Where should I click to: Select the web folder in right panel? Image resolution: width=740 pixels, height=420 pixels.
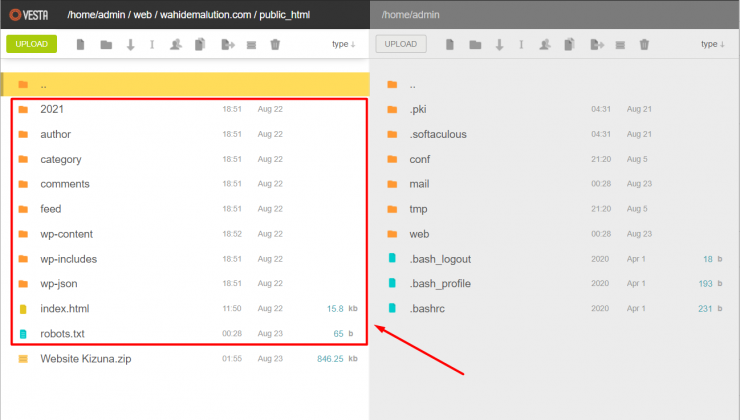[555, 234]
